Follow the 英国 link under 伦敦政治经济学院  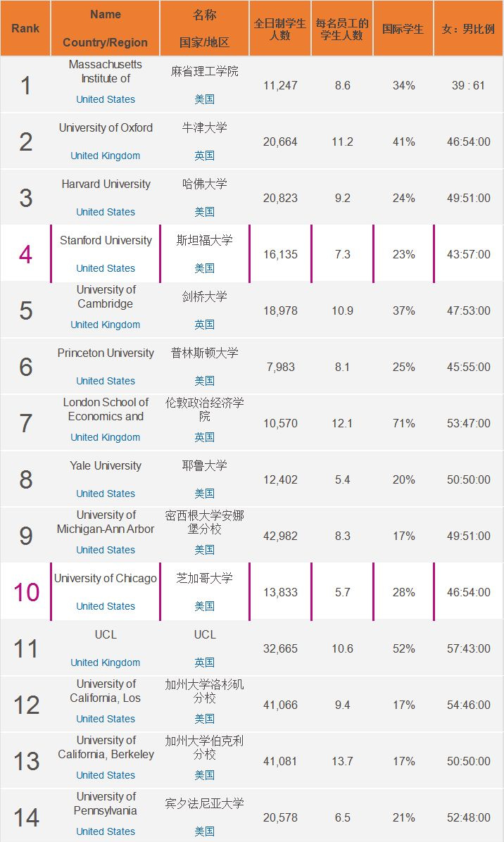pos(205,437)
